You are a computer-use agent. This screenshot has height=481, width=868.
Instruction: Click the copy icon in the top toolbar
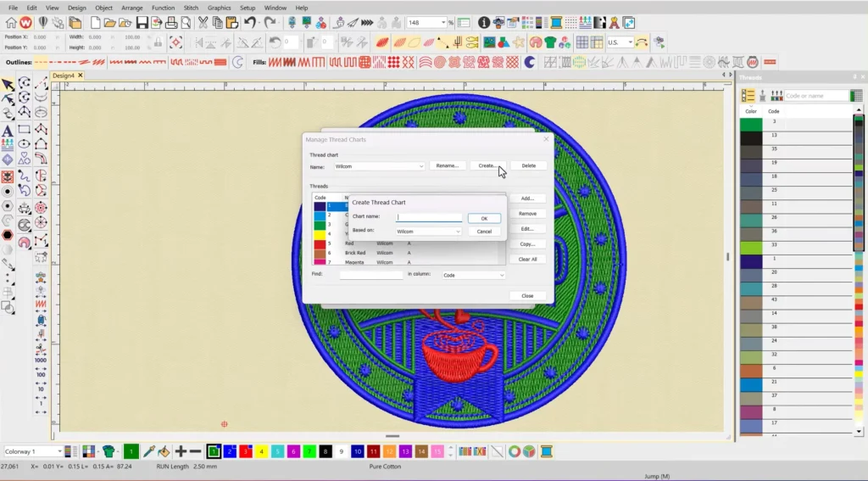[x=218, y=23]
